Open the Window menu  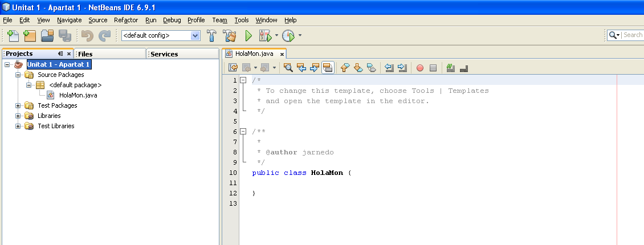coord(266,20)
